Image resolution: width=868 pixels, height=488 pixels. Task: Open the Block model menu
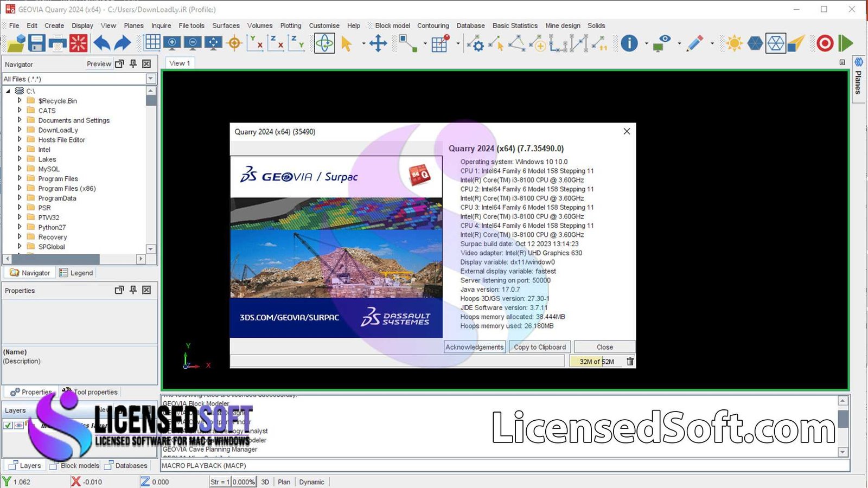click(392, 25)
